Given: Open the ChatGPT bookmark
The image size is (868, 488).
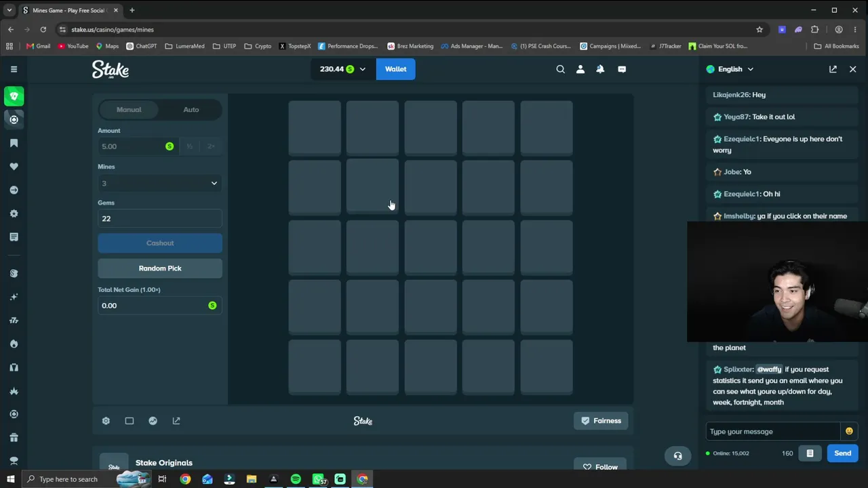Looking at the screenshot, I should point(142,46).
